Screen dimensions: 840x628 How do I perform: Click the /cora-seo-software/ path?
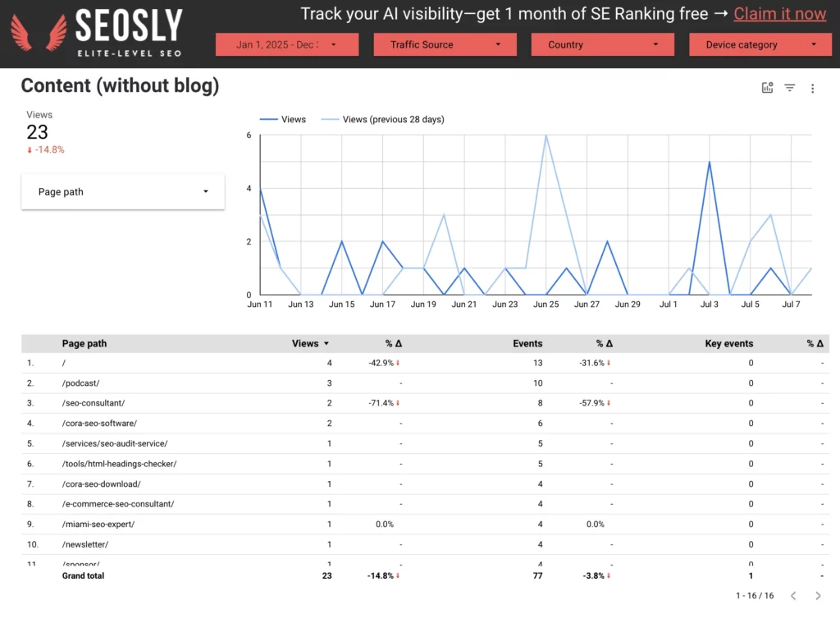pyautogui.click(x=99, y=423)
